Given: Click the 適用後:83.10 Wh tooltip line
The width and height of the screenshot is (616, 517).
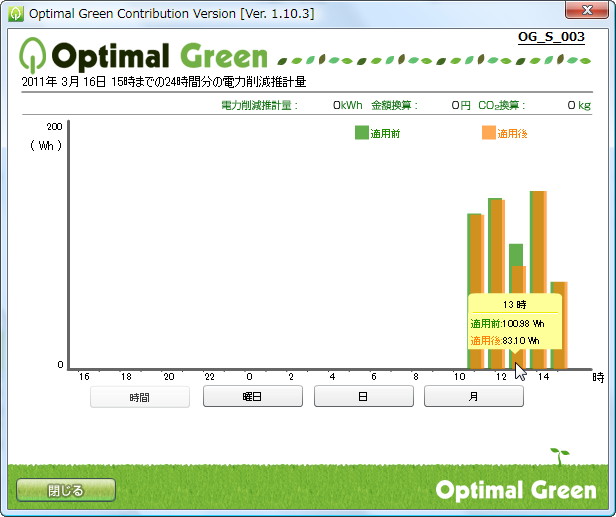Looking at the screenshot, I should [505, 341].
